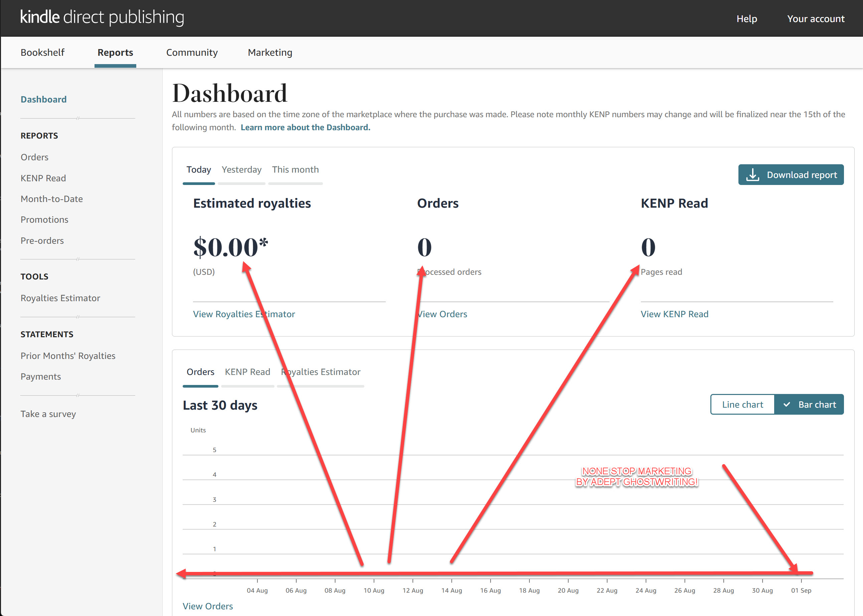Go to the Bookshelf tab
The height and width of the screenshot is (616, 863).
pyautogui.click(x=42, y=52)
